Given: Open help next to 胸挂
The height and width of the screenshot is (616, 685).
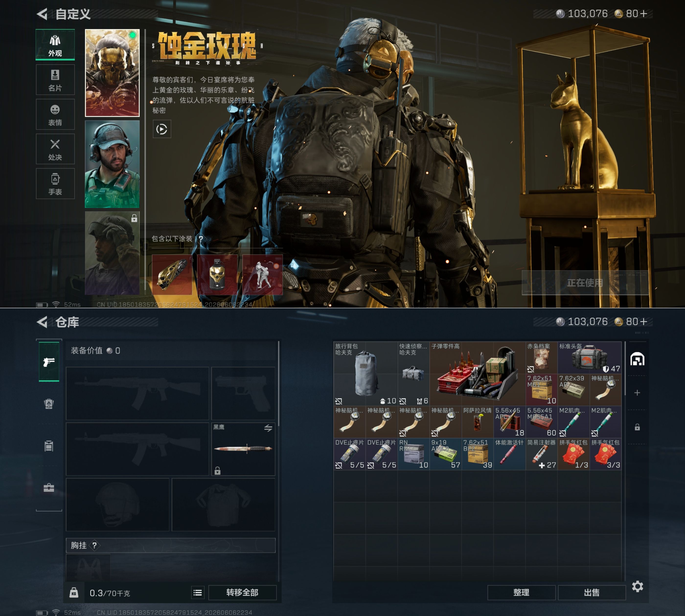Looking at the screenshot, I should (94, 545).
